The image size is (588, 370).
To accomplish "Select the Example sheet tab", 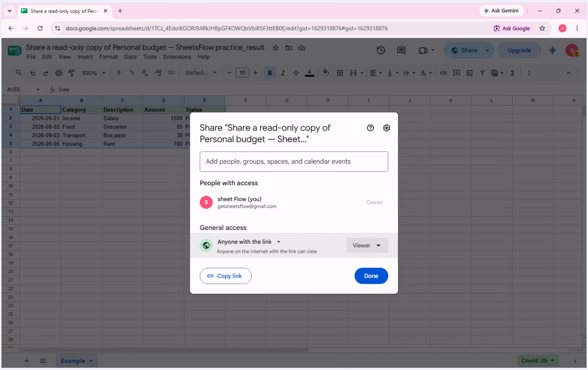I will pyautogui.click(x=73, y=361).
